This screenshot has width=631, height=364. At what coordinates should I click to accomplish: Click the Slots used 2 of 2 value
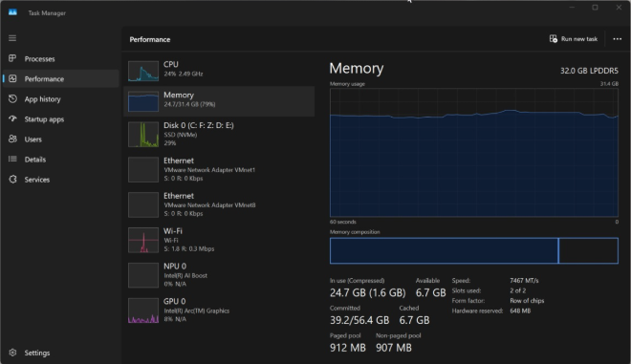point(517,290)
